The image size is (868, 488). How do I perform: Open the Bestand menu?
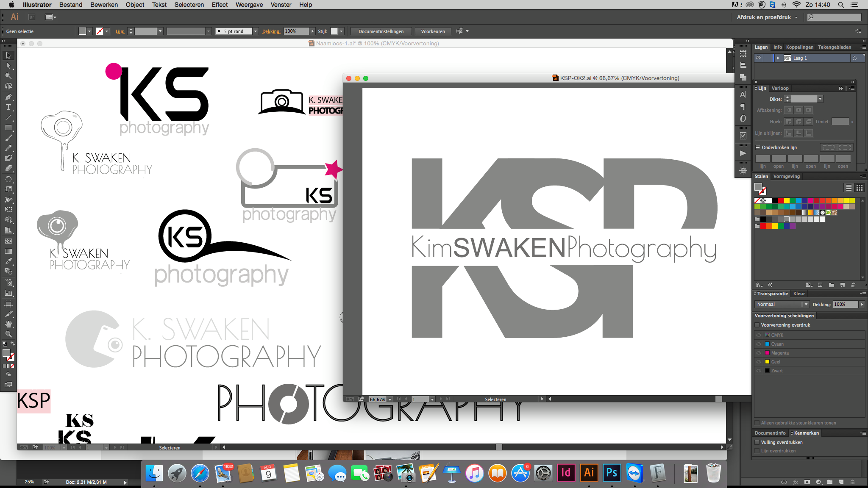tap(71, 5)
